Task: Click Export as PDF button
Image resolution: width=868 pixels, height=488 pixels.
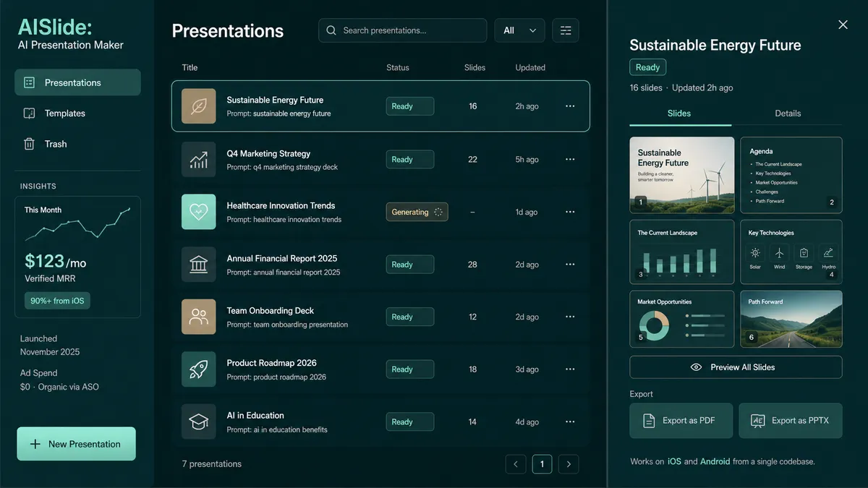Action: 681,421
